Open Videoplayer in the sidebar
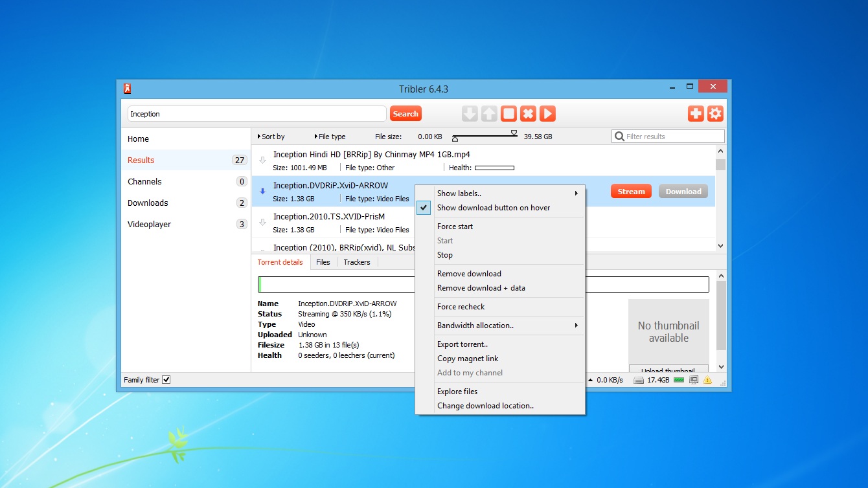The width and height of the screenshot is (868, 488). click(186, 224)
